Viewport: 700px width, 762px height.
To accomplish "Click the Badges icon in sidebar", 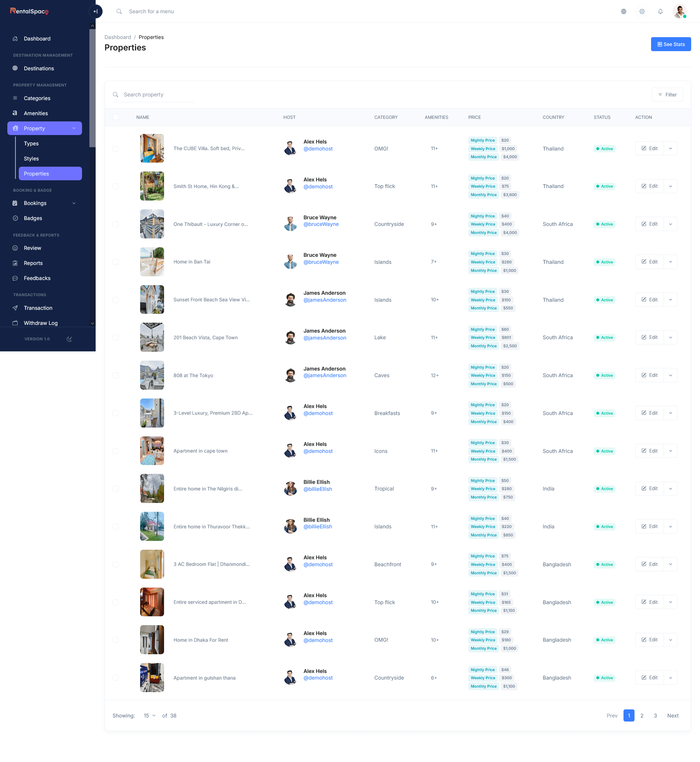I will click(15, 218).
